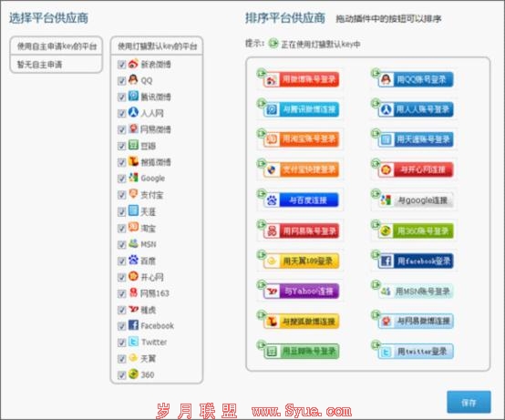Toggle the 腾讯微博 checkbox
505x420 pixels.
pos(121,97)
